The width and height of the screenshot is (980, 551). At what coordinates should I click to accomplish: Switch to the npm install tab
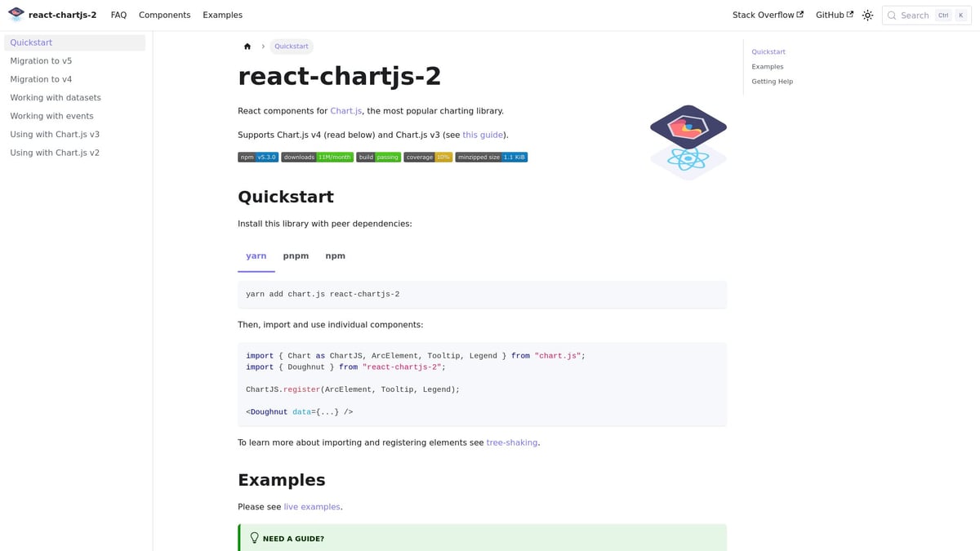(x=335, y=256)
